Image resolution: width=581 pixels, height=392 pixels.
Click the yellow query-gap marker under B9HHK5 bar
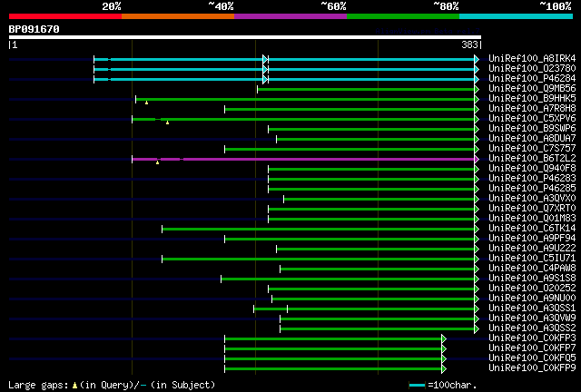(147, 103)
